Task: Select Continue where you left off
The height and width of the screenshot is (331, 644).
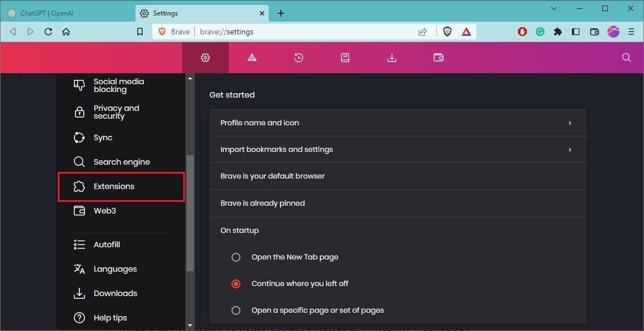Action: (x=235, y=283)
